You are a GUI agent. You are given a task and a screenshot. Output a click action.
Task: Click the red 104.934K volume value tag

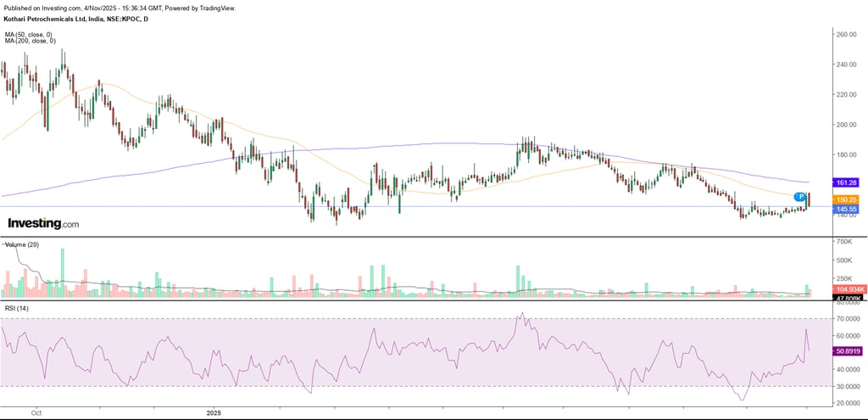click(848, 290)
